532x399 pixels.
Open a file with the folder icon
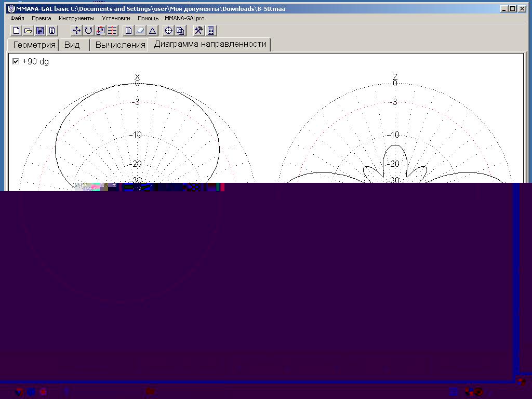point(29,31)
